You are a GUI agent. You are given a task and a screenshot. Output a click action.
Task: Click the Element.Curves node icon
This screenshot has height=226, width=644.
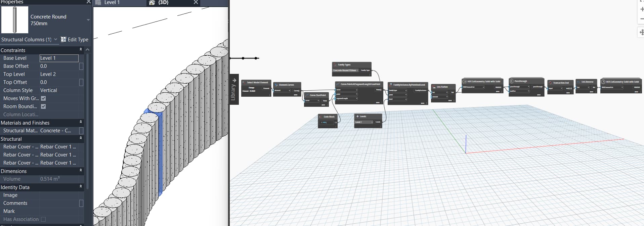coord(276,85)
